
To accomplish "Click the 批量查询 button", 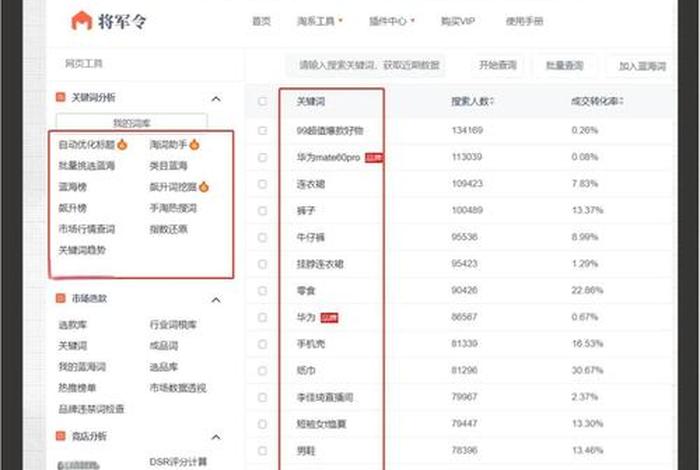I will pos(565,66).
